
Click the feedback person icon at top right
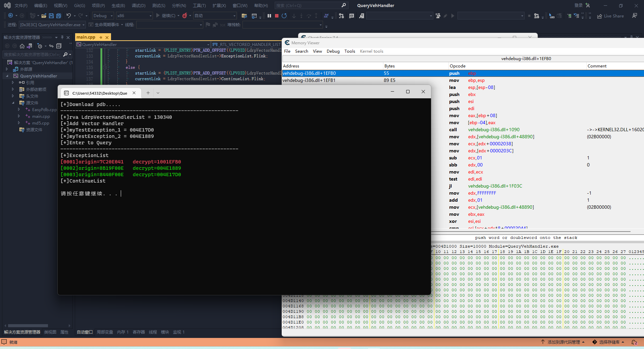tap(635, 16)
